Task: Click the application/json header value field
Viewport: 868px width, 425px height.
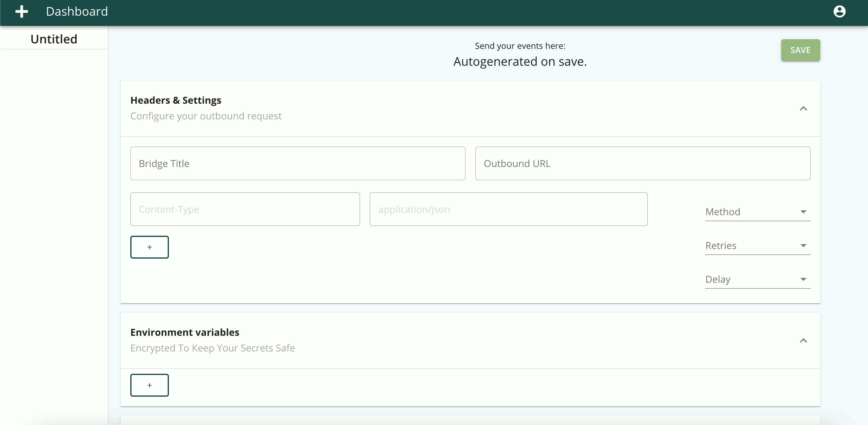Action: coord(508,209)
